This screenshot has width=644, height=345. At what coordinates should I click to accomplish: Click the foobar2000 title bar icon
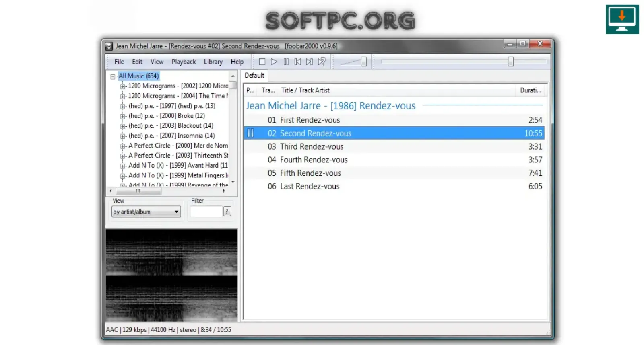pos(109,46)
